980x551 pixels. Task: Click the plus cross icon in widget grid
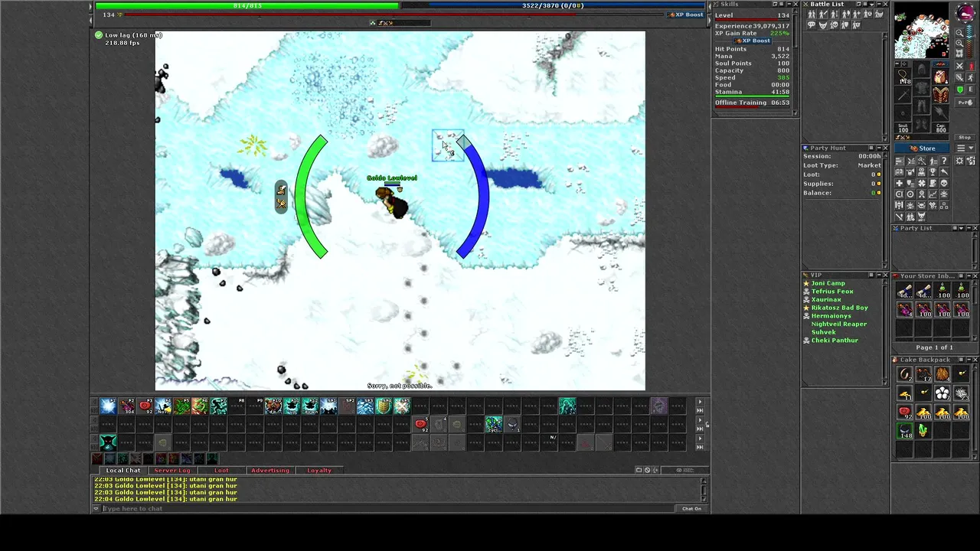click(x=900, y=184)
